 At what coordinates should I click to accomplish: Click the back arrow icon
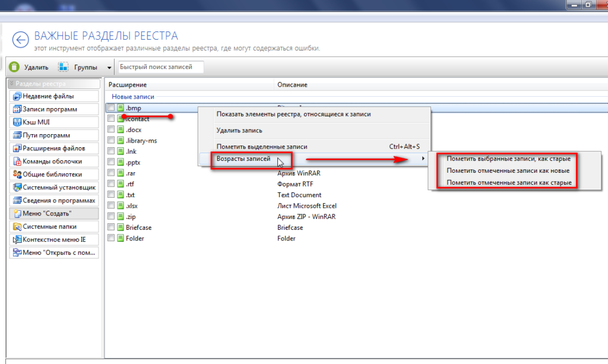[21, 40]
